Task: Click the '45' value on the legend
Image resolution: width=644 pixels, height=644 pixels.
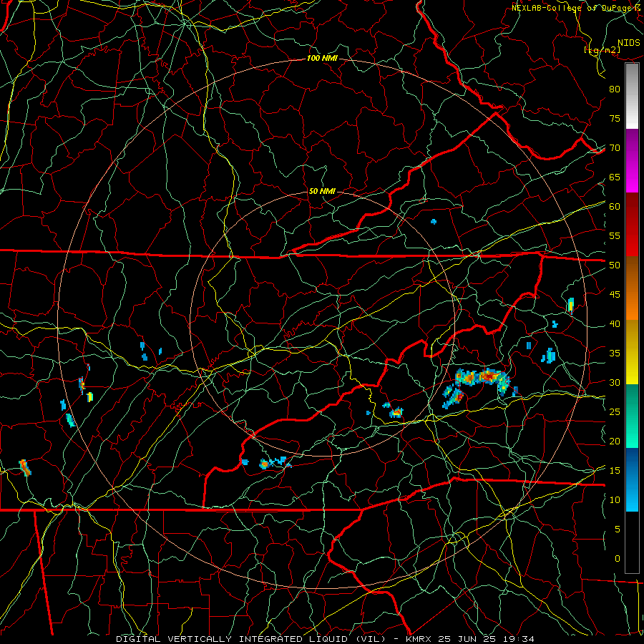Action: pos(615,295)
